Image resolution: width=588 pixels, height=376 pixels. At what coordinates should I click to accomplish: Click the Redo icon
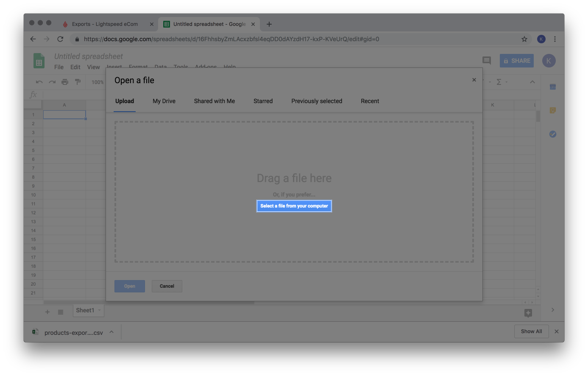coord(52,82)
